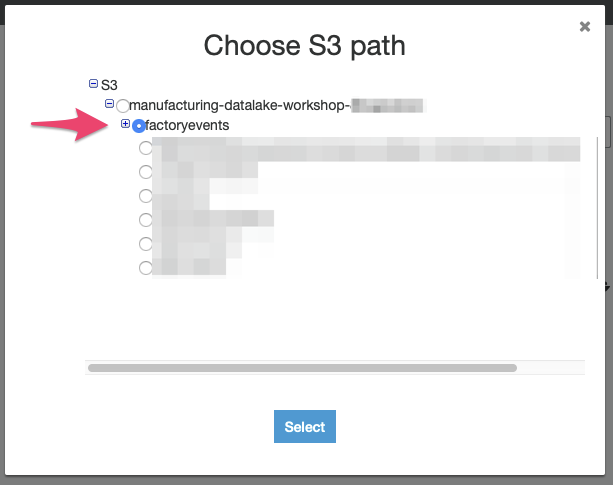Close the Choose S3 path dialog

585,27
